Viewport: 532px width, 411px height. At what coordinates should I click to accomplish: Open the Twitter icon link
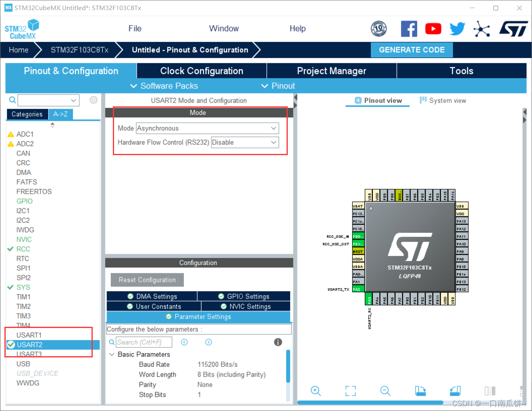[x=457, y=29]
